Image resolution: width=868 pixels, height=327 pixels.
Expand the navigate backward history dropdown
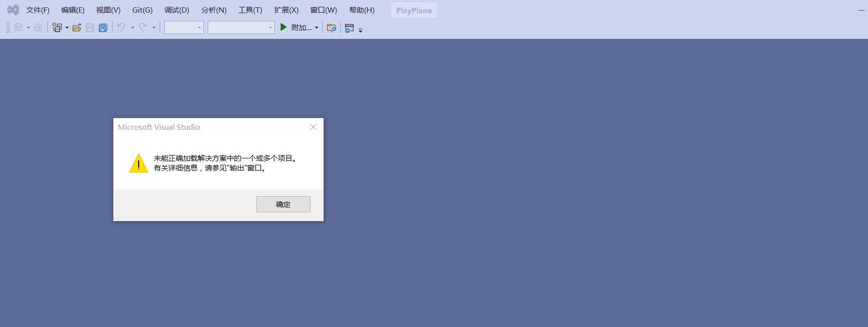click(28, 28)
